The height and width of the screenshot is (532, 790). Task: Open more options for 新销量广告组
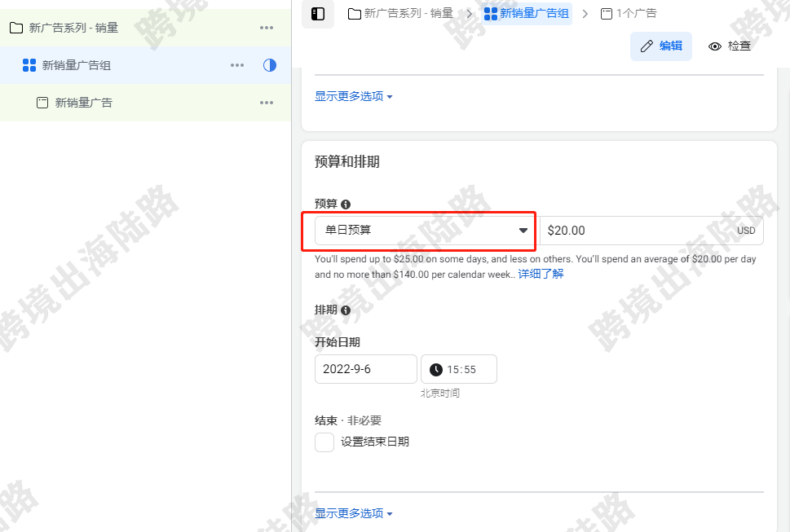point(236,65)
